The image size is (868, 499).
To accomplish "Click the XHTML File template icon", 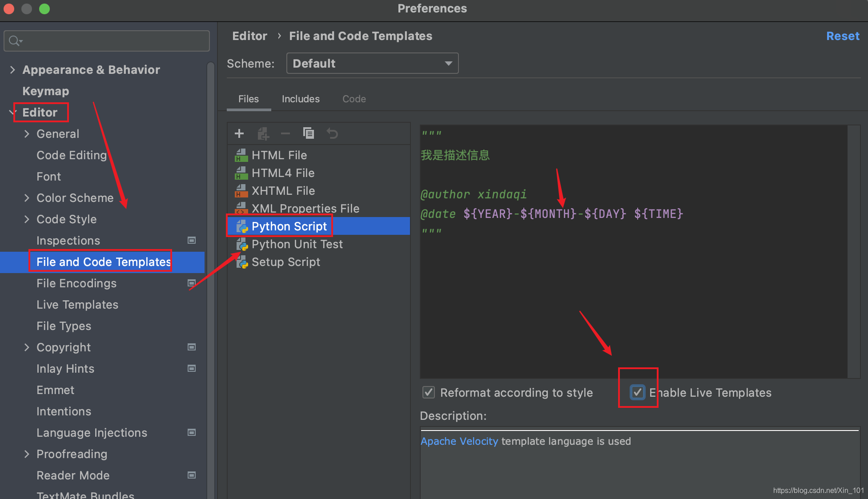I will click(241, 191).
